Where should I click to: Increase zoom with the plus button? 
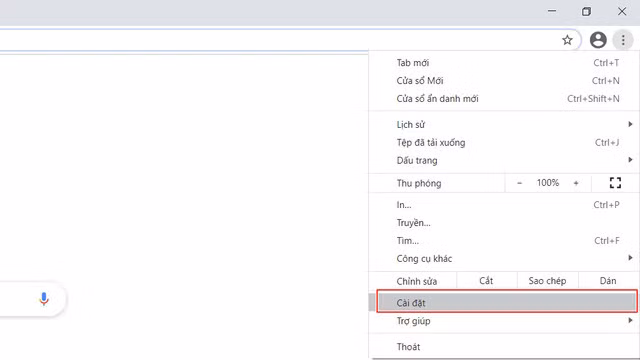click(x=576, y=183)
